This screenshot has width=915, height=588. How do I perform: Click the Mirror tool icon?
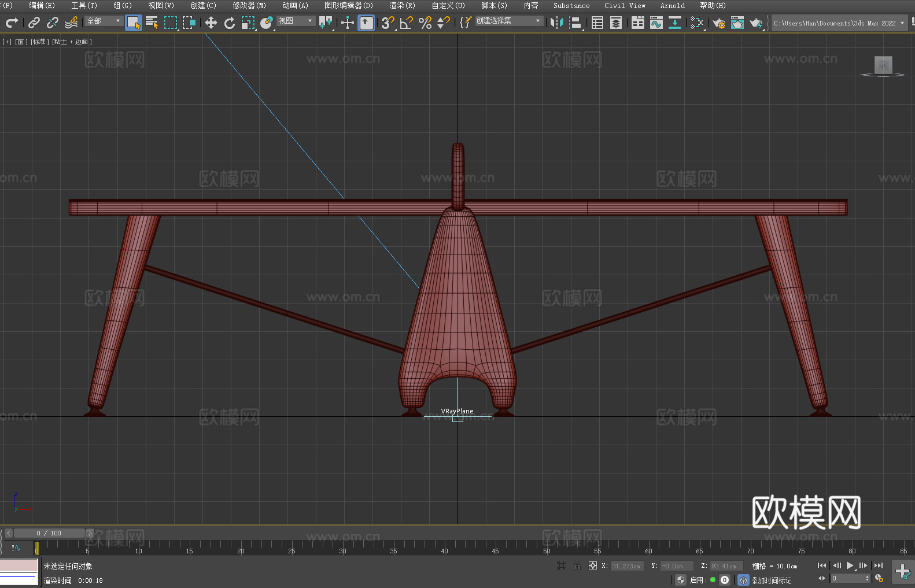(x=557, y=23)
